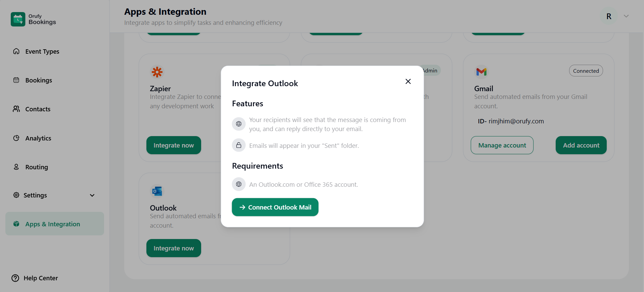Click the Outlook logo icon
Screen dimensions: 644x292
coord(157,191)
